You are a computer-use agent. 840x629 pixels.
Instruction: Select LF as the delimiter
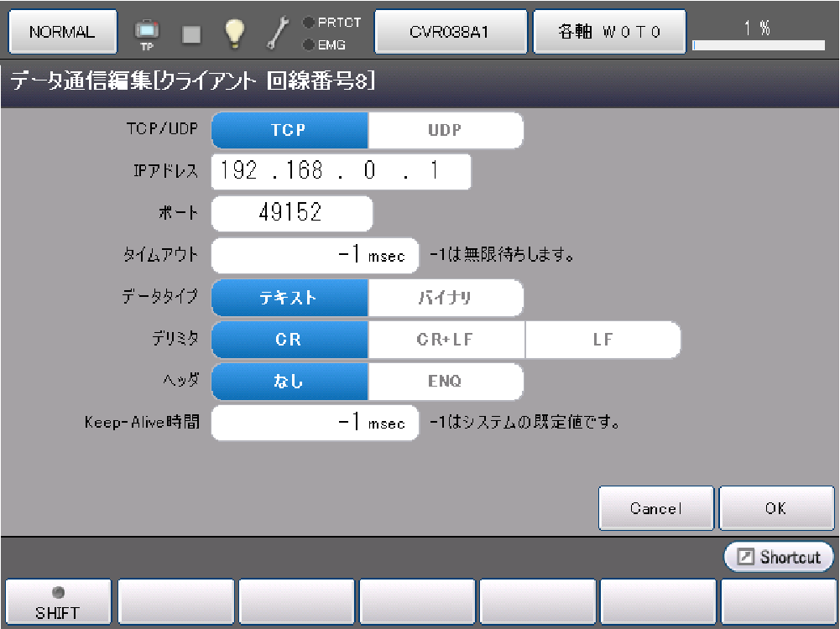[603, 340]
